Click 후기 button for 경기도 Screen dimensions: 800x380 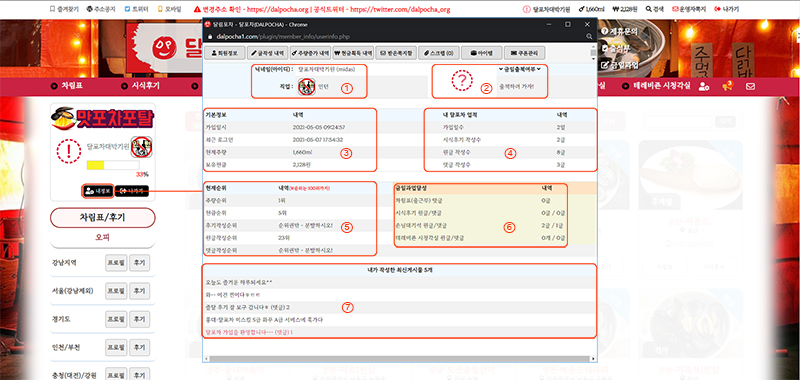pos(140,319)
